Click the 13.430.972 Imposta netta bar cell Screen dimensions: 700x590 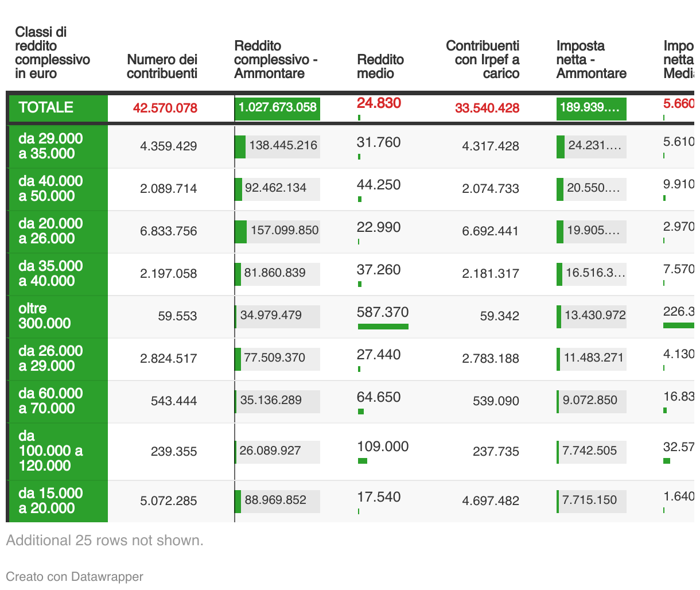click(591, 316)
